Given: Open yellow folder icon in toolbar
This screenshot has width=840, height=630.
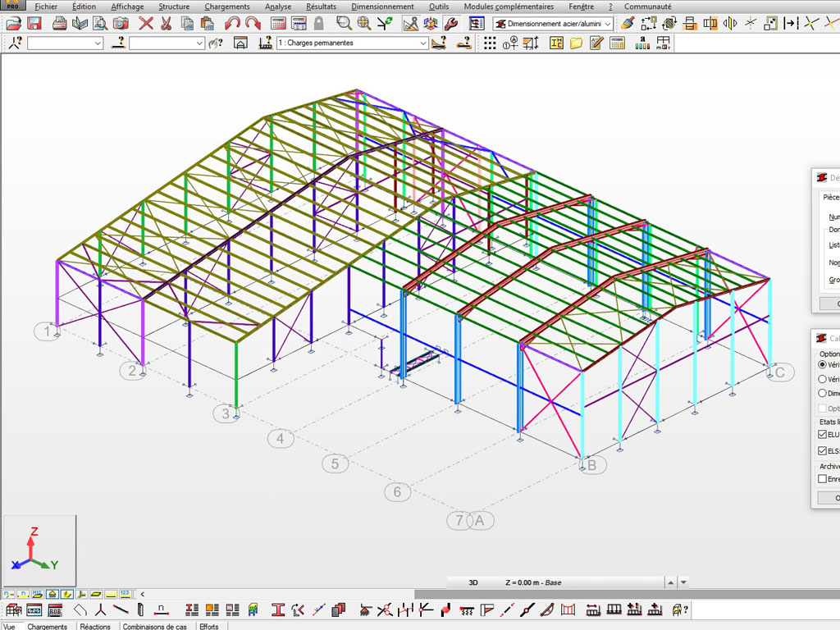Looking at the screenshot, I should [576, 43].
